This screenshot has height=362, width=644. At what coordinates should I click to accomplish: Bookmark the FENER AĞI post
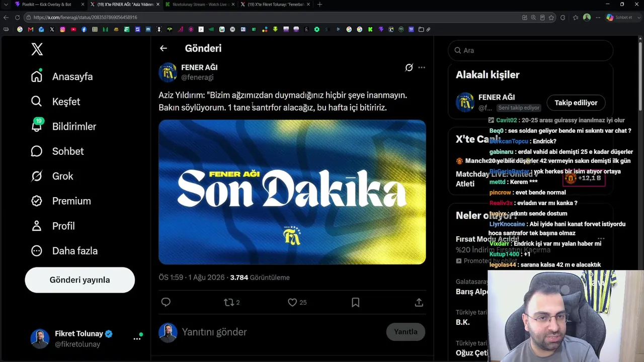tap(355, 302)
